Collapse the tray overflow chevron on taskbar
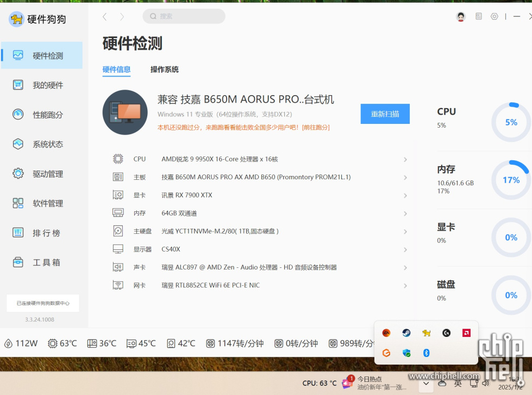 tap(427, 384)
